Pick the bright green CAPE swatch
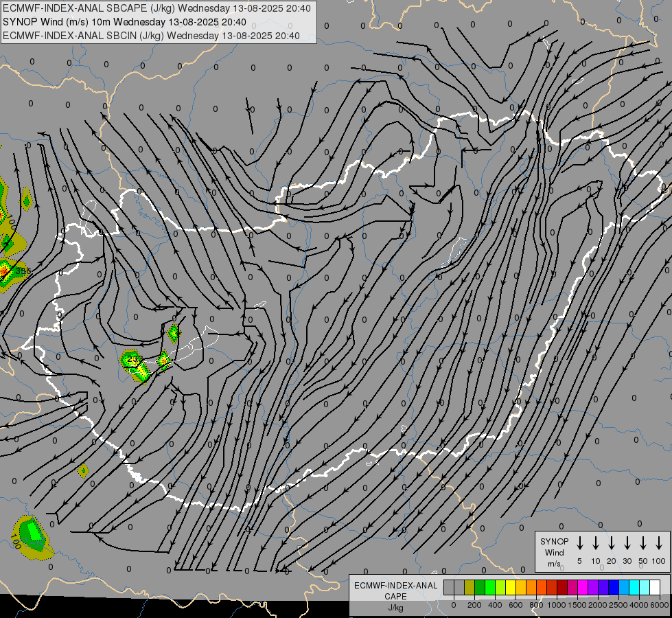Screen dimensions: 672x618 click(490, 587)
